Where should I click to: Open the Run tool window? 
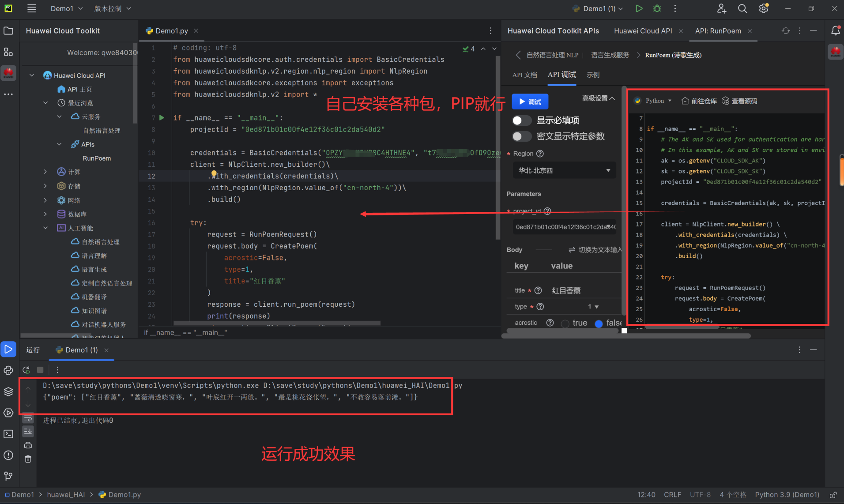(x=8, y=349)
